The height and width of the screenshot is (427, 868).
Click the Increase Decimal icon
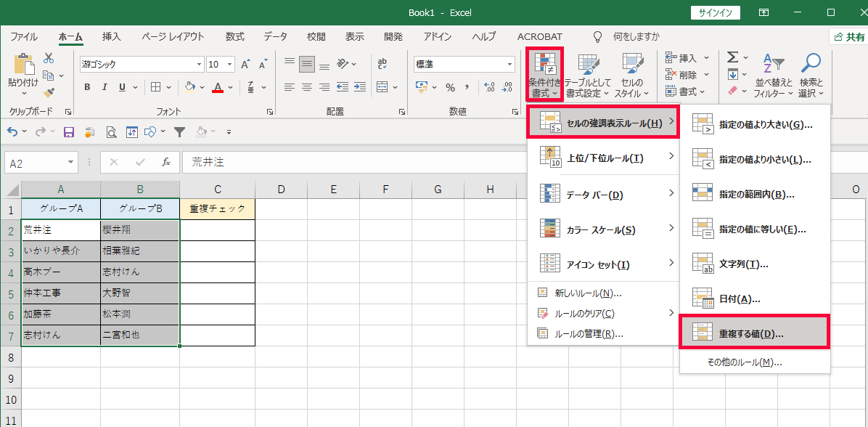[x=489, y=87]
